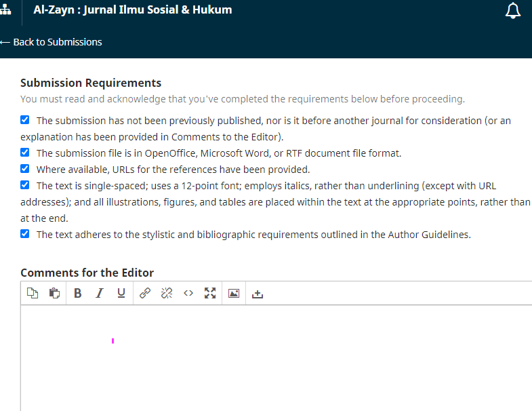Click the Paste icon in editor toolbar
532x411 pixels.
54,293
